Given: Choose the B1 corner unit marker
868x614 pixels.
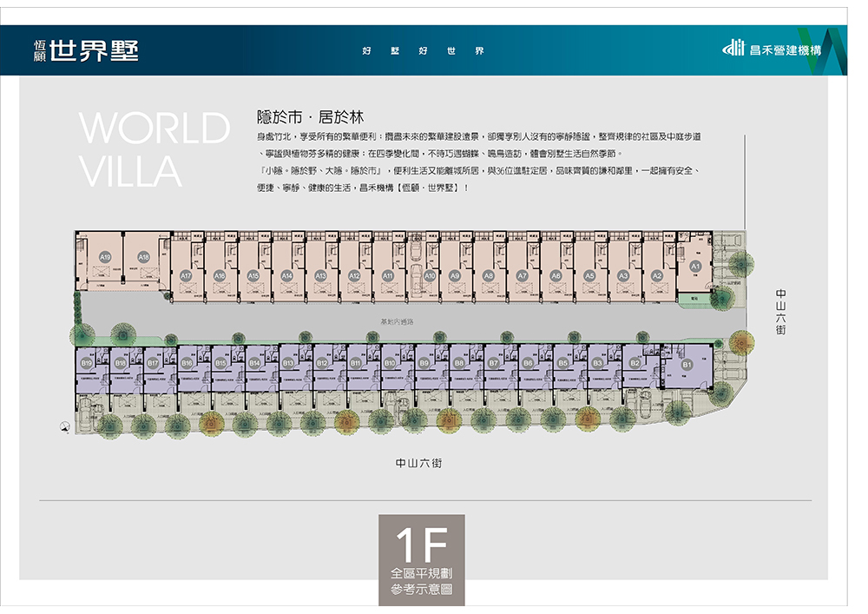Looking at the screenshot, I should click(687, 365).
